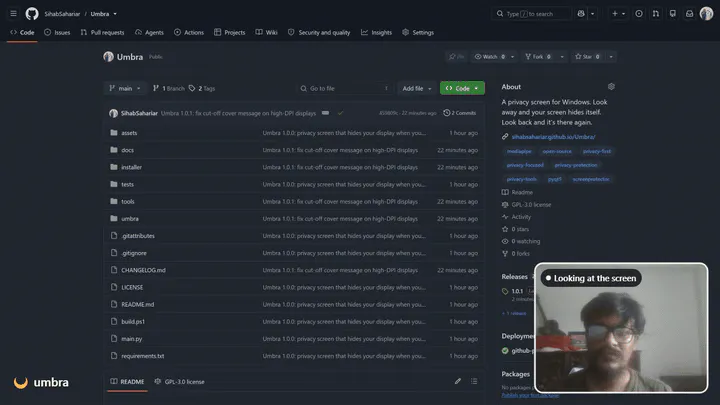Image resolution: width=720 pixels, height=405 pixels.
Task: Open repository Settings tab
Action: coord(418,33)
